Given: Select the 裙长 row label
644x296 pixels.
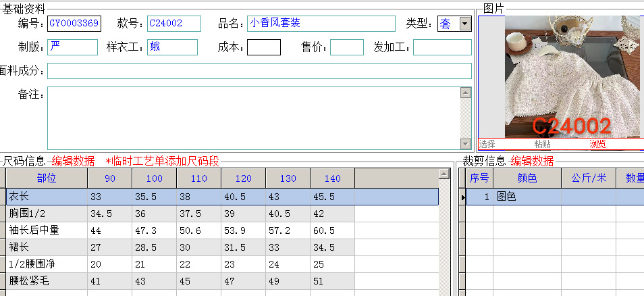Looking at the screenshot, I should (x=47, y=247).
